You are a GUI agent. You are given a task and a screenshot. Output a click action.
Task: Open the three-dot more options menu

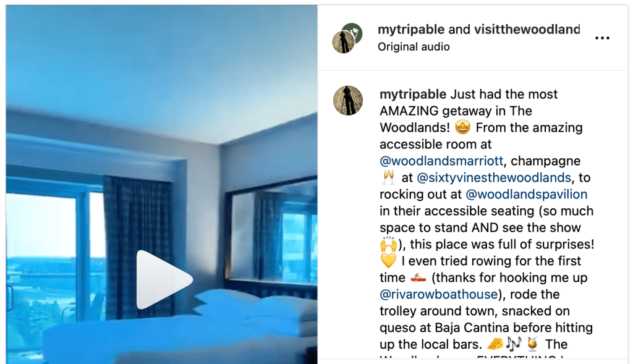[602, 38]
